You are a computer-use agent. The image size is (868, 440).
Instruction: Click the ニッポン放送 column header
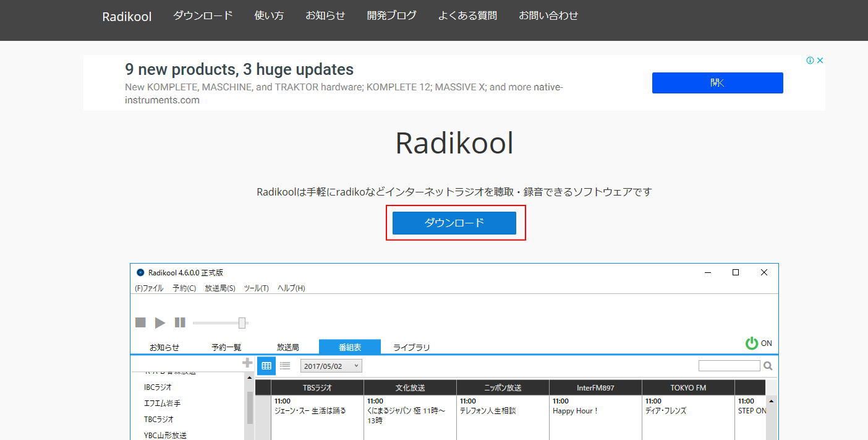click(503, 387)
